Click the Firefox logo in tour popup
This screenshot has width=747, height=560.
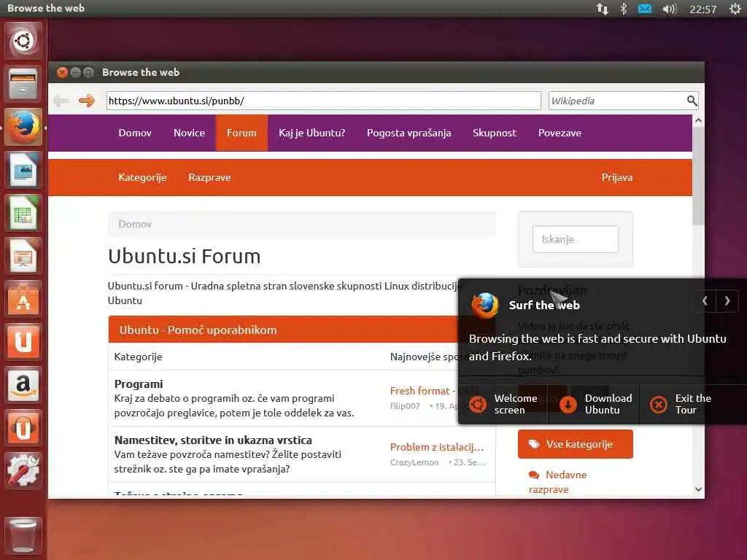(x=484, y=305)
